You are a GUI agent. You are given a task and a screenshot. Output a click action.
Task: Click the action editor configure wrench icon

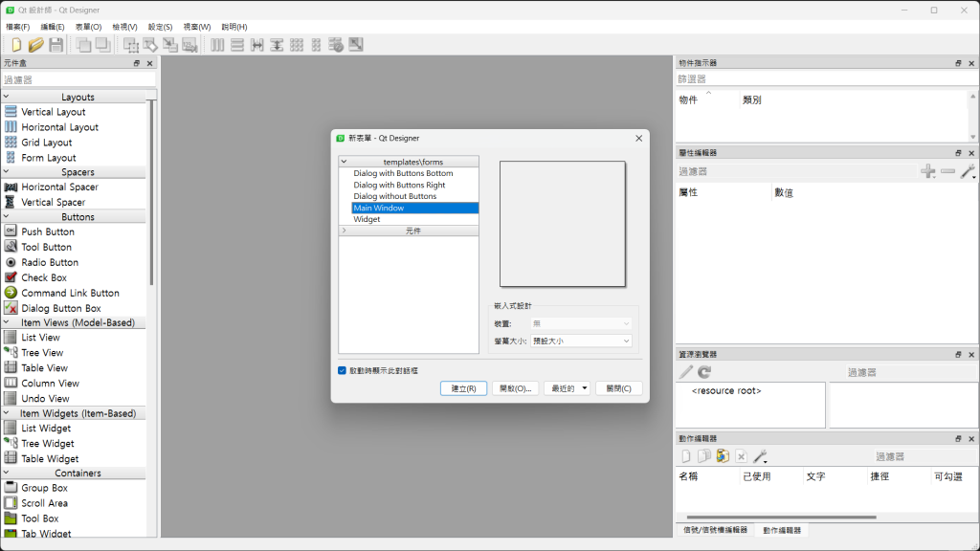tap(760, 456)
